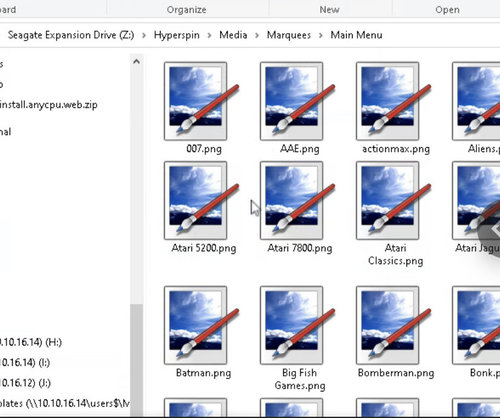
Task: Expand chevron after Marquees in breadcrumb
Action: [x=321, y=35]
